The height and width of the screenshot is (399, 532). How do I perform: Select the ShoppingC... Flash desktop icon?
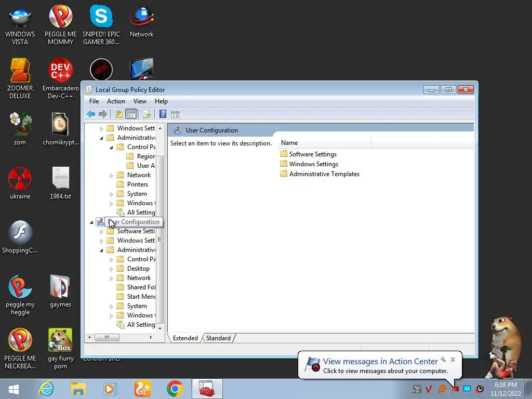20,237
